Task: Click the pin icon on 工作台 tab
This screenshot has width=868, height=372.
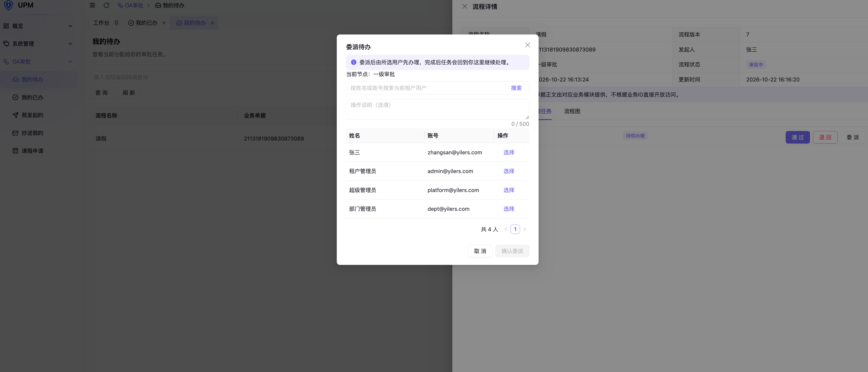Action: tap(116, 23)
